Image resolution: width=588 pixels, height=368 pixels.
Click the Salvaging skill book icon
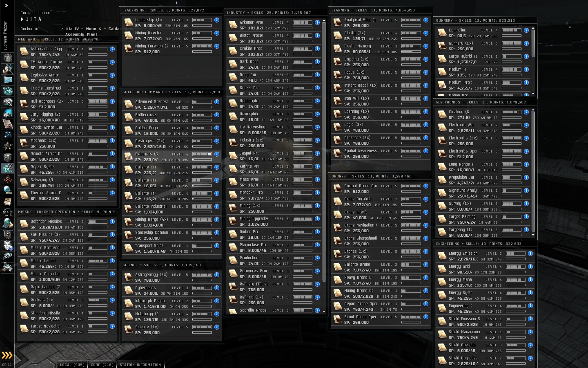point(24,182)
